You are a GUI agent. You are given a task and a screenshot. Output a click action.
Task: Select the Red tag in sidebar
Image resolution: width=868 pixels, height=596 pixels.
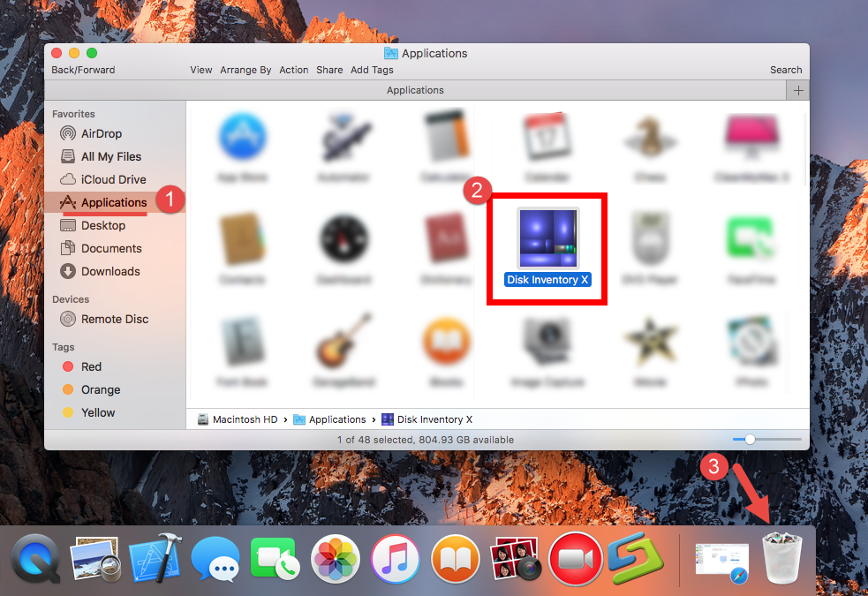tap(88, 366)
